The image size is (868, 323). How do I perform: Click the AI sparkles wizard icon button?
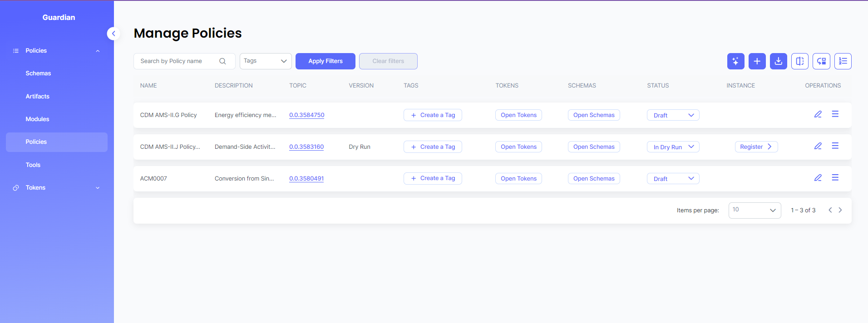point(735,61)
